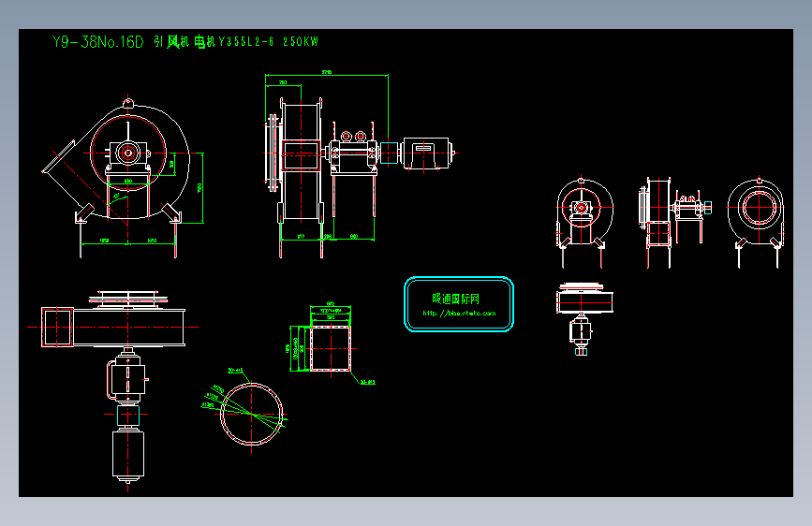The width and height of the screenshot is (812, 526).
Task: Click the circular flange detail drawing
Action: [244, 411]
